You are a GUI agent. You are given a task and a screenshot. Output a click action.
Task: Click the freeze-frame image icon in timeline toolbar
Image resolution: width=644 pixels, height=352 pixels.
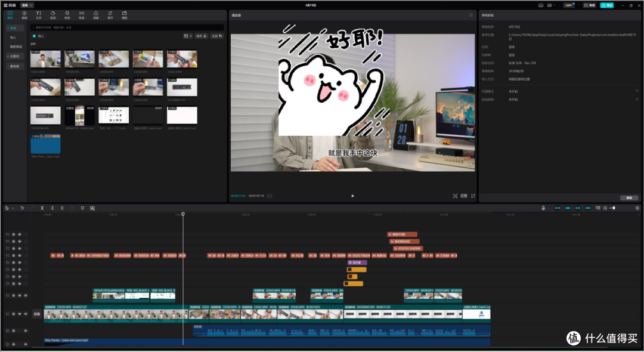[x=92, y=208]
